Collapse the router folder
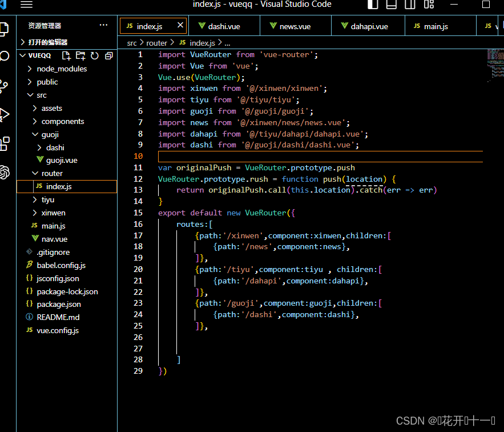The height and width of the screenshot is (432, 504). (x=67, y=174)
